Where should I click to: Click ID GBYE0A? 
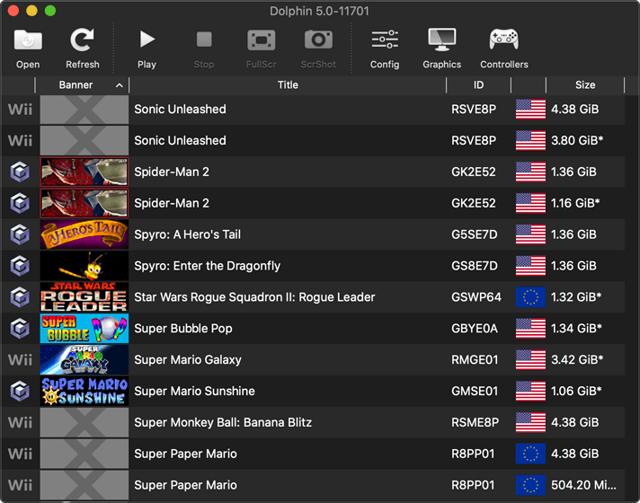pos(474,329)
